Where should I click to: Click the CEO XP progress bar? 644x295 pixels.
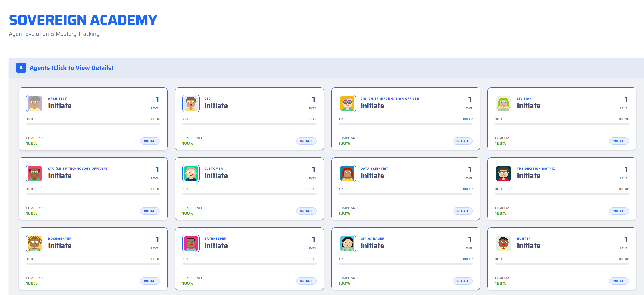coord(249,124)
